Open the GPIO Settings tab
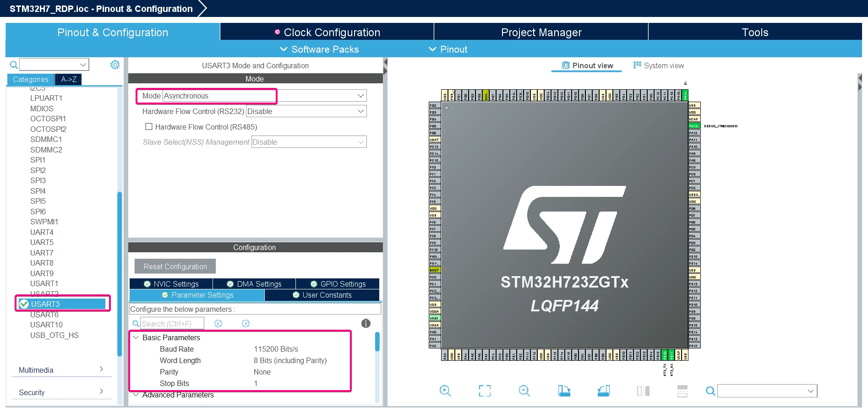Screen dimensions: 868x413 338,284
